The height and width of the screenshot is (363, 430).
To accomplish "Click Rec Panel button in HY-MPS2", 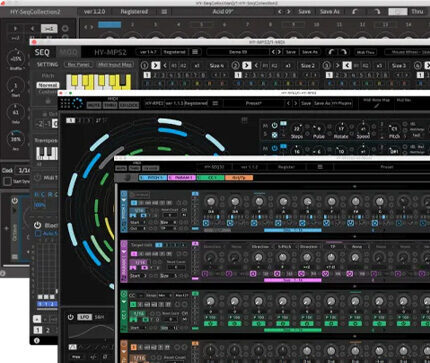I will 79,65.
